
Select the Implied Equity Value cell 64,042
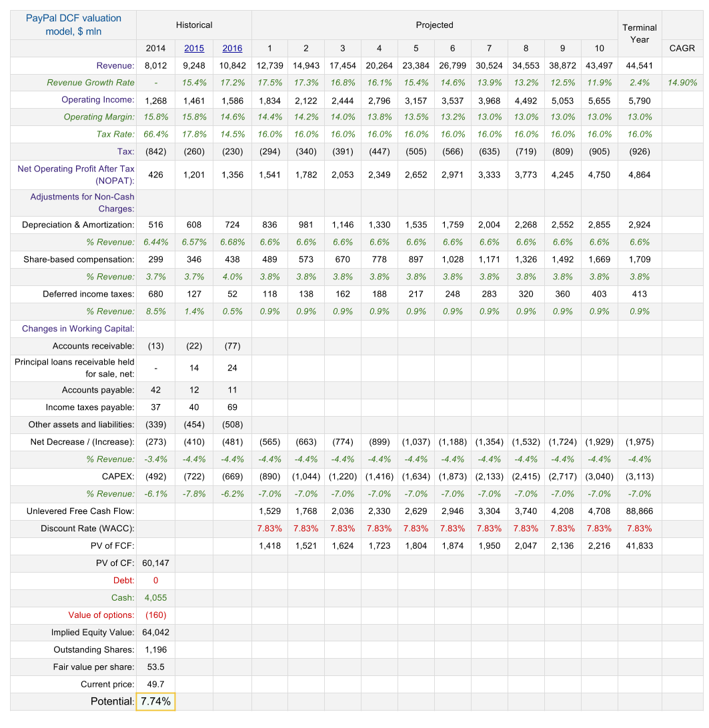click(x=155, y=632)
